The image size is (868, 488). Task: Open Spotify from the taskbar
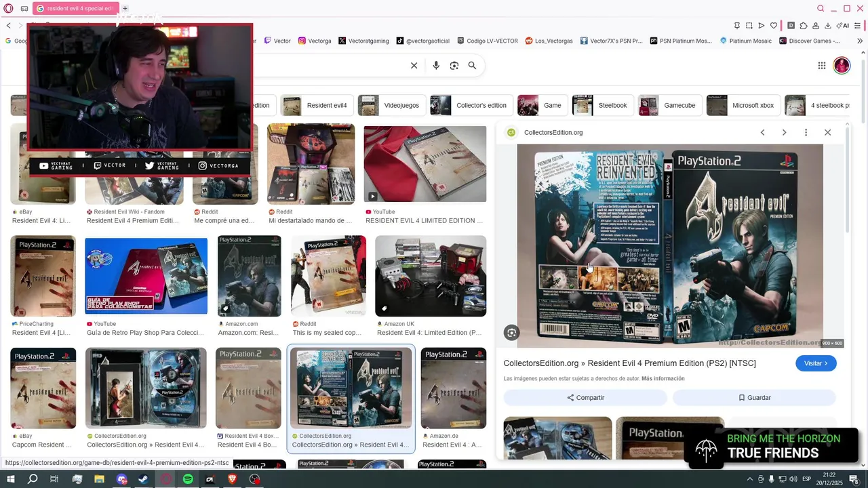point(188,479)
